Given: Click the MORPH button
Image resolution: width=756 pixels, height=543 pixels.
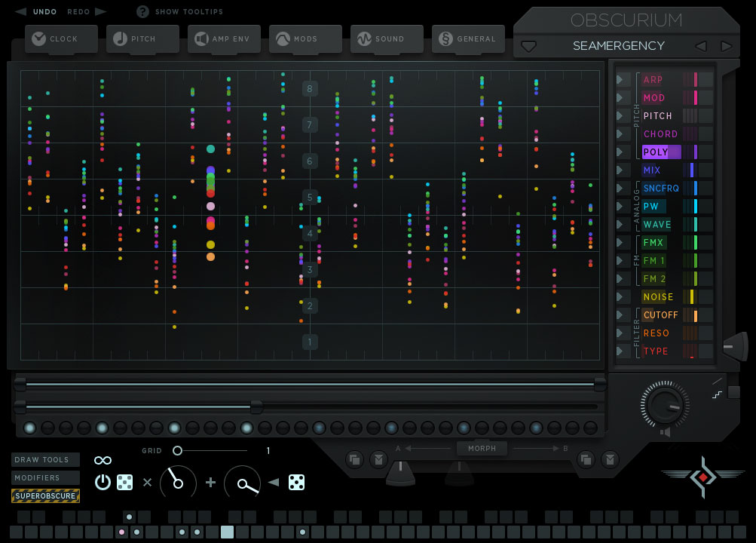Looking at the screenshot, I should 482,448.
